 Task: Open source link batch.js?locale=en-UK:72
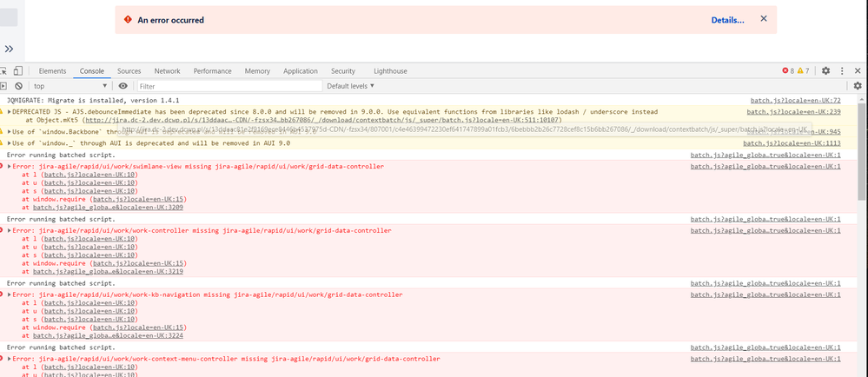coord(796,100)
